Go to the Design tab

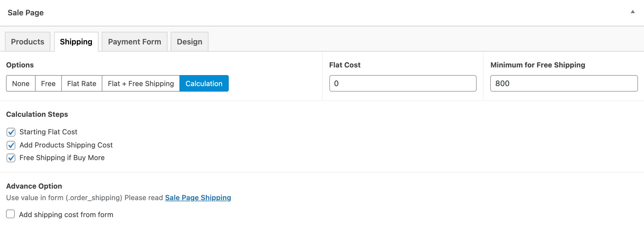coord(190,42)
